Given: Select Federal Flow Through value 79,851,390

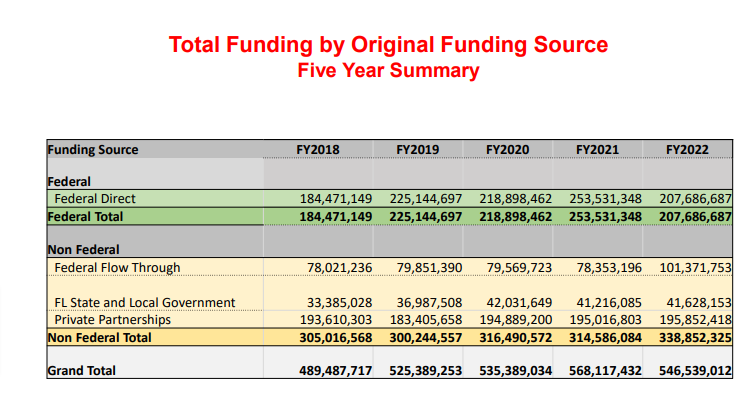Looking at the screenshot, I should tap(429, 267).
